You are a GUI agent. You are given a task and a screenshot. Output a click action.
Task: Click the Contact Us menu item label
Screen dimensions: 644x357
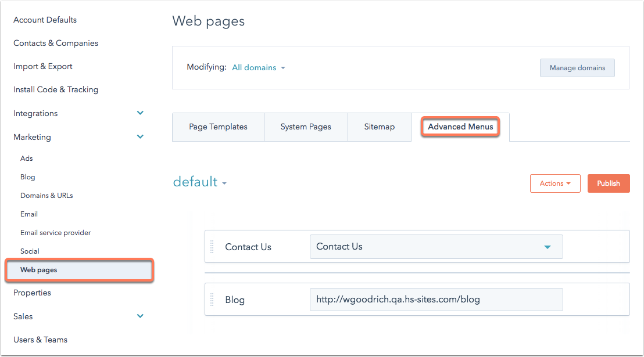point(248,247)
